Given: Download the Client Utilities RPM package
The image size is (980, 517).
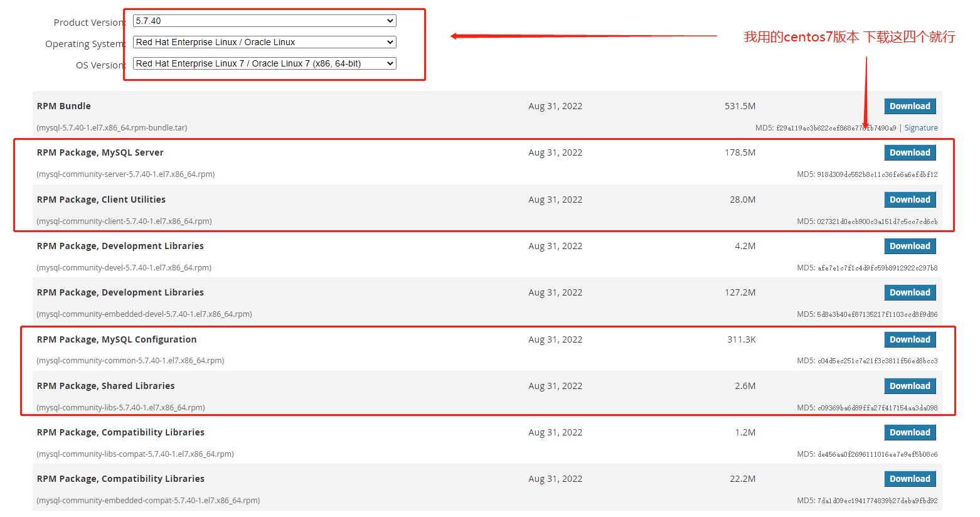Looking at the screenshot, I should 910,200.
